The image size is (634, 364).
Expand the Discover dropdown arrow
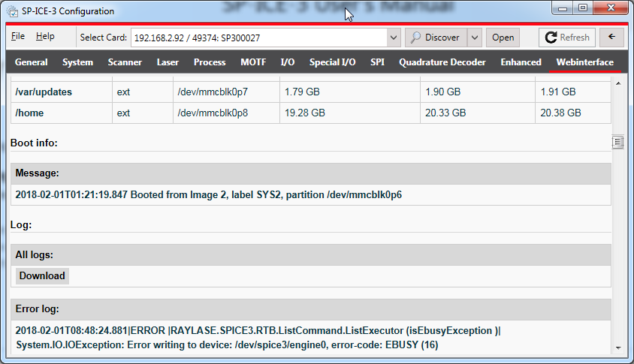(x=475, y=38)
